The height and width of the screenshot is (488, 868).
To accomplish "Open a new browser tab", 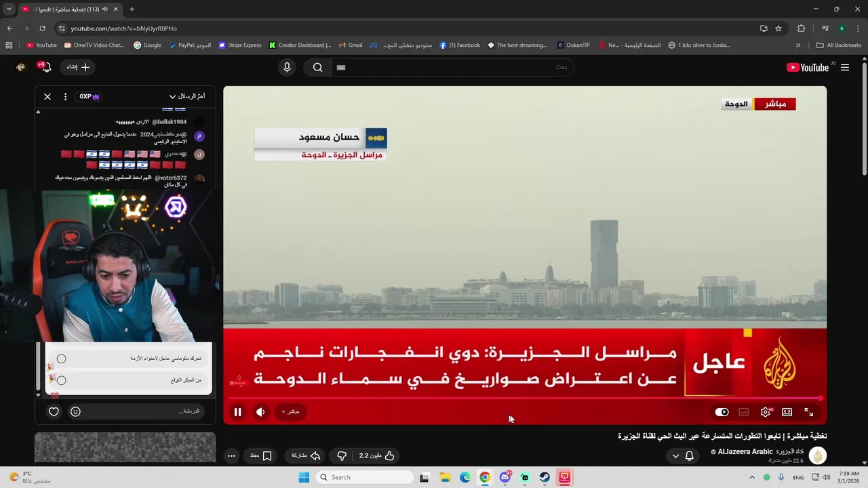I will coord(132,9).
